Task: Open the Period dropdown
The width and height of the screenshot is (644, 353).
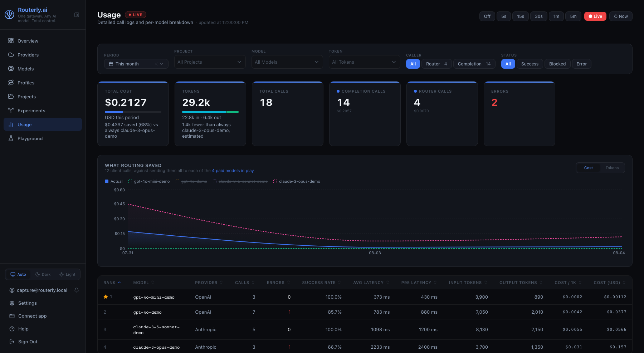Action: point(136,64)
